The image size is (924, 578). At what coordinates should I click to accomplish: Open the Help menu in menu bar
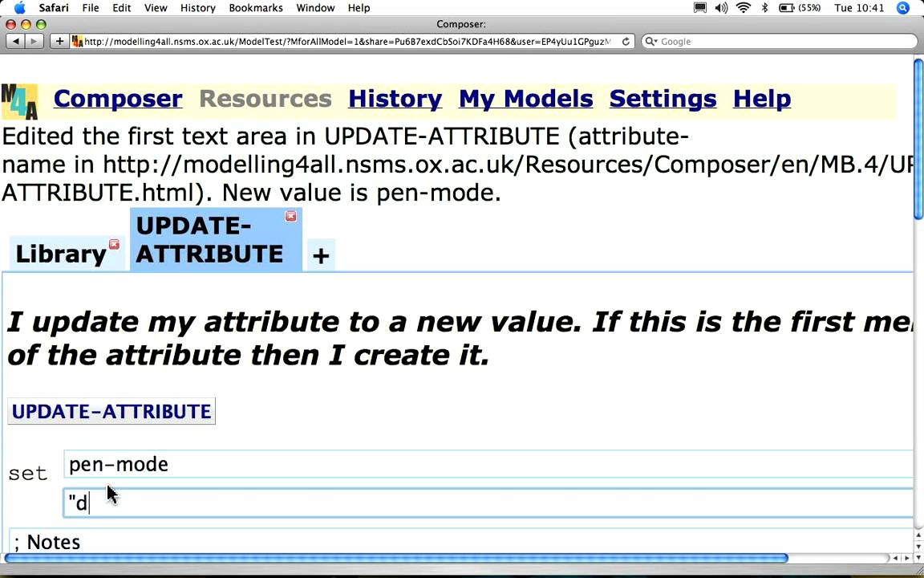pos(359,8)
